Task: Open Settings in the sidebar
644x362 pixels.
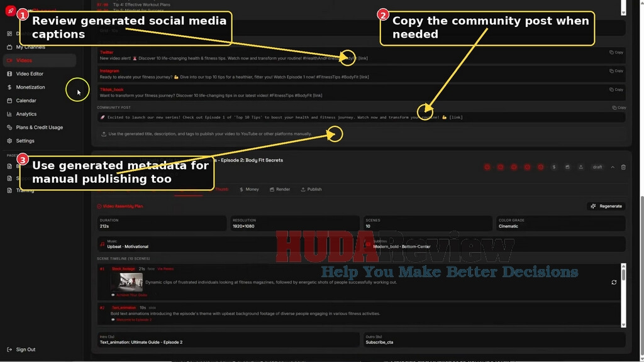Action: coord(25,141)
